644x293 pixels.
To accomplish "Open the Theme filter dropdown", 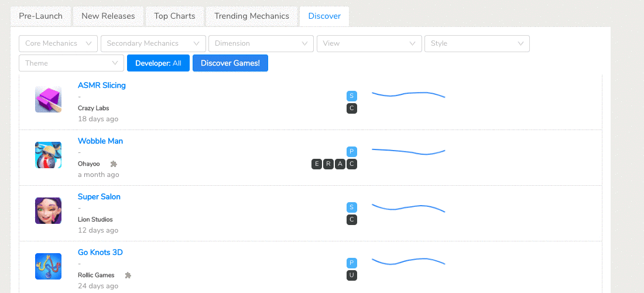I will (71, 63).
